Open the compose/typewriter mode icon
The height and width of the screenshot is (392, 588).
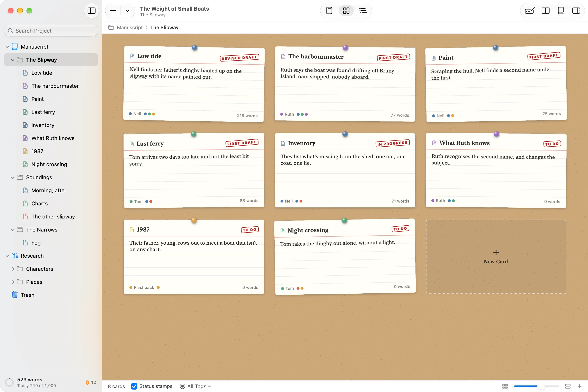click(530, 10)
